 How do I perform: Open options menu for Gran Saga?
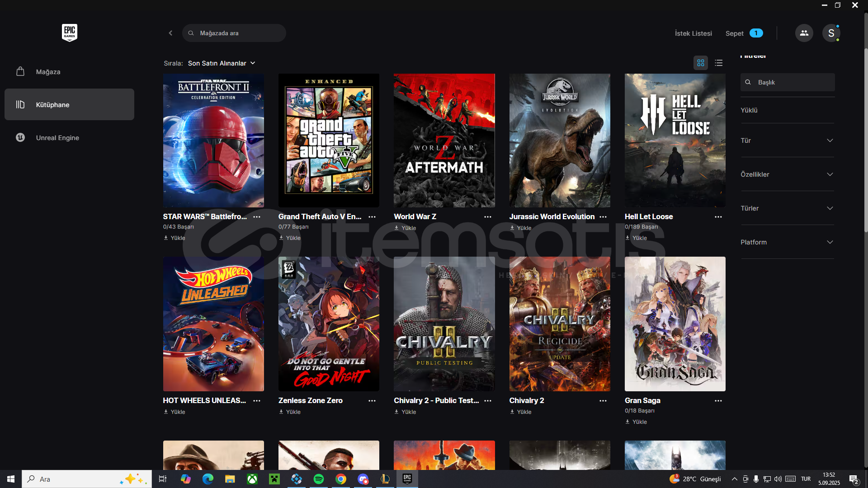718,401
